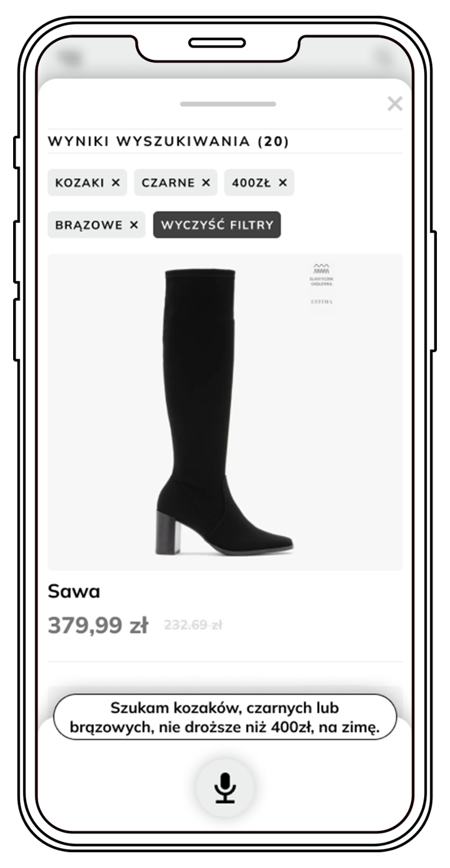
Task: Click the WYCZYŚĆ FILTRY button
Action: [217, 225]
